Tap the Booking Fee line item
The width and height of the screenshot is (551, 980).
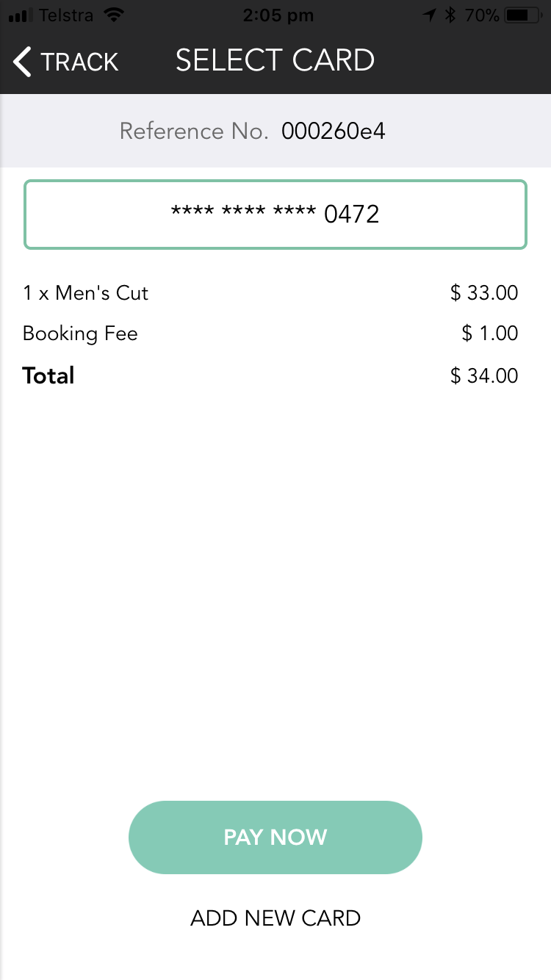(80, 334)
